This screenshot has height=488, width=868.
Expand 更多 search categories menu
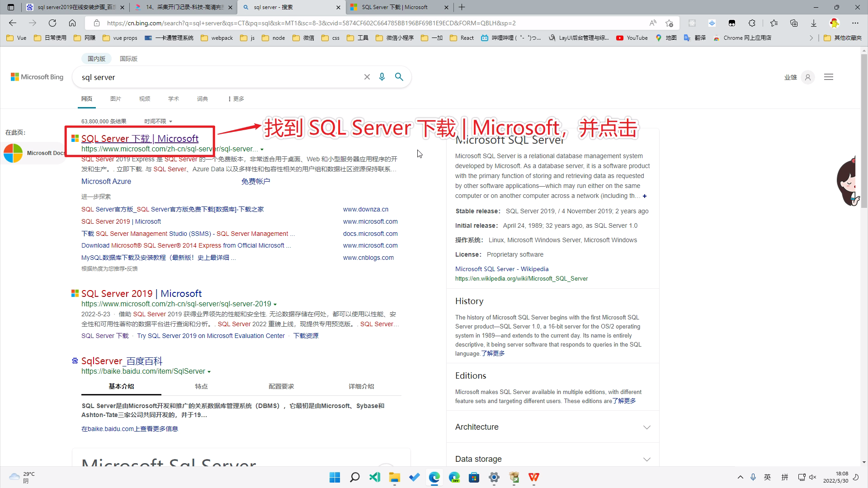click(x=236, y=99)
